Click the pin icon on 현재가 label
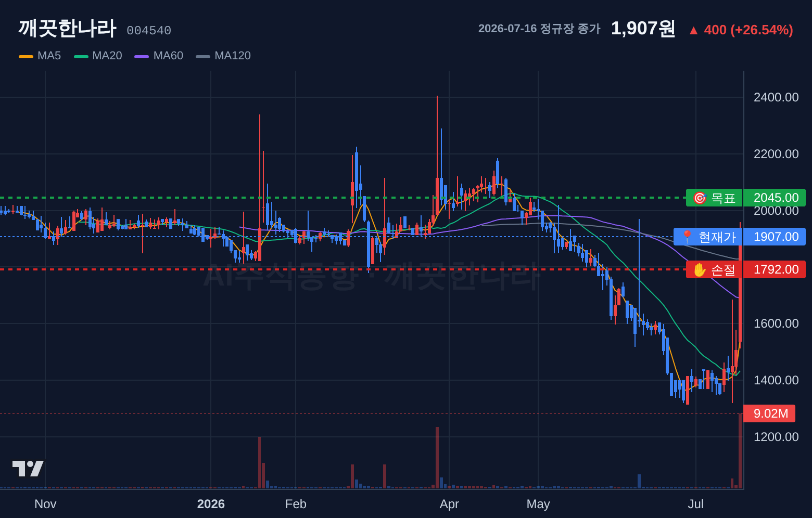This screenshot has width=812, height=518. pos(687,237)
